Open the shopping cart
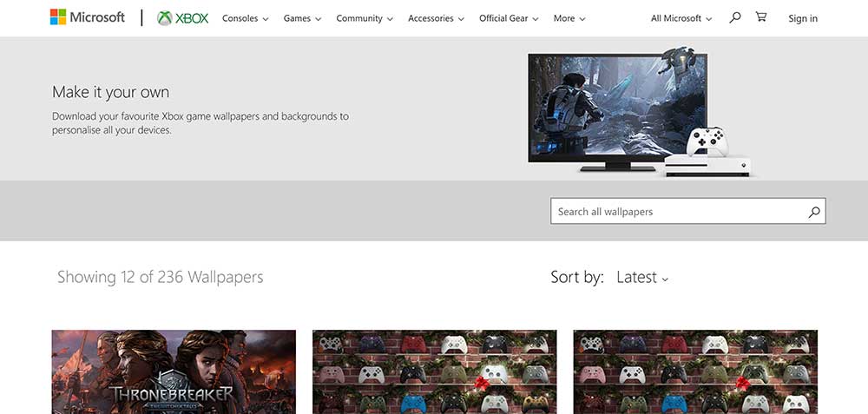The width and height of the screenshot is (868, 414). [x=761, y=17]
